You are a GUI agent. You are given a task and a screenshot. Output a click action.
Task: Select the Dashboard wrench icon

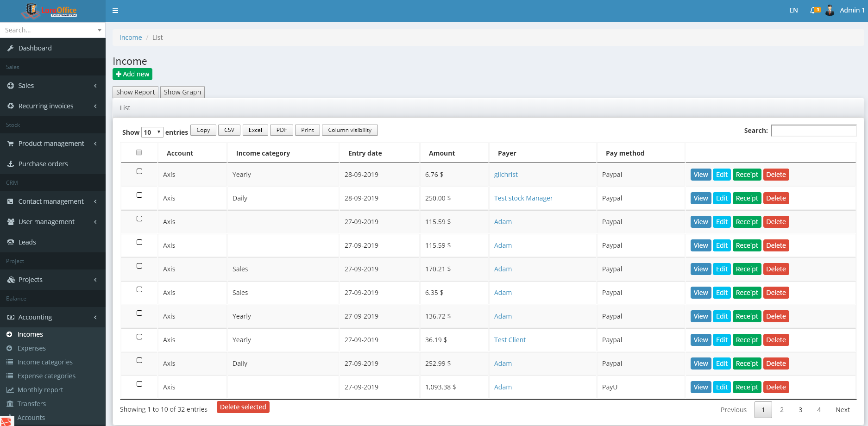pyautogui.click(x=10, y=48)
